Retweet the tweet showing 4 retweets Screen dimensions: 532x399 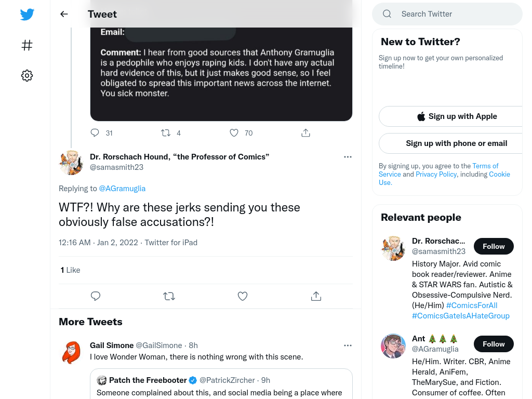(x=166, y=132)
